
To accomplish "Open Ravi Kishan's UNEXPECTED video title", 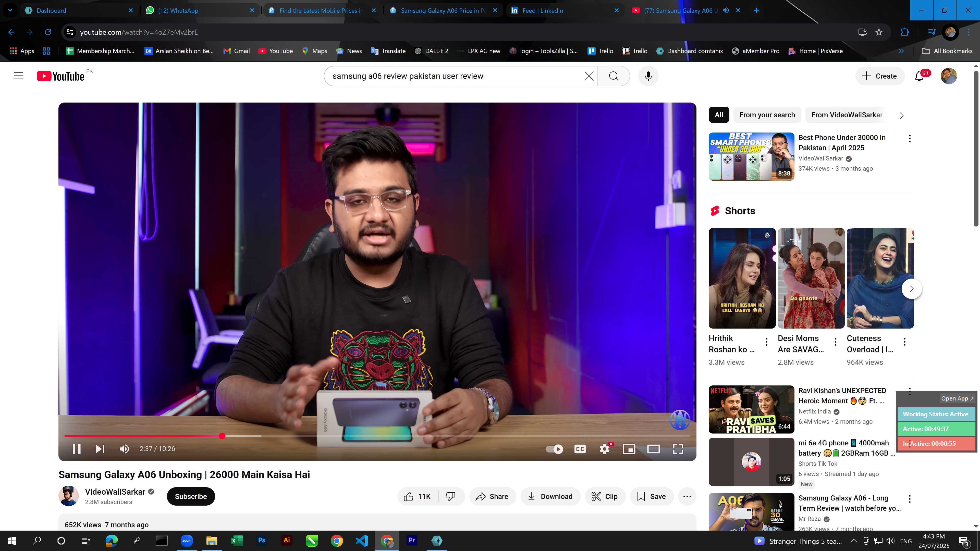I will pyautogui.click(x=842, y=396).
